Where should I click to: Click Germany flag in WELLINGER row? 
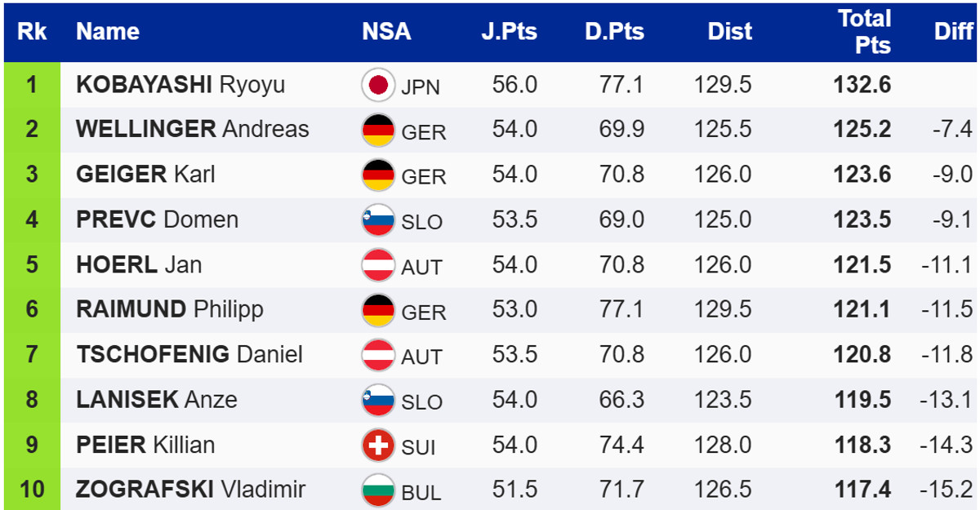(378, 130)
